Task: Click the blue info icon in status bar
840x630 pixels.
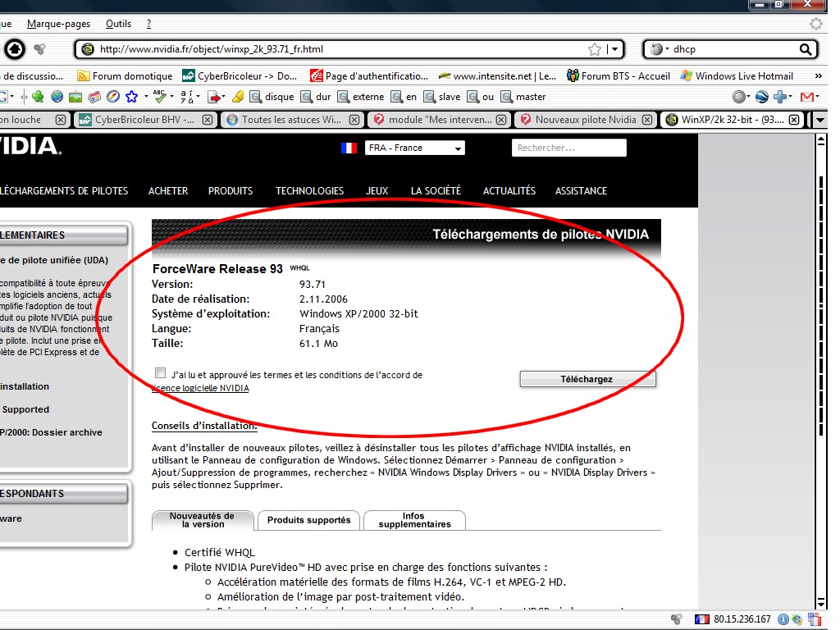Action: click(783, 619)
